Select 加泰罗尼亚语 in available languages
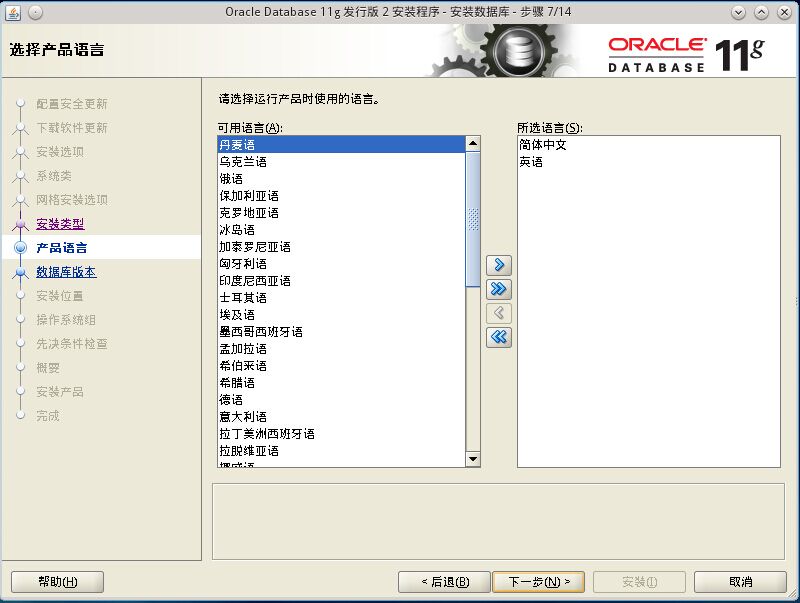Screen dimensions: 800x603 (341, 247)
